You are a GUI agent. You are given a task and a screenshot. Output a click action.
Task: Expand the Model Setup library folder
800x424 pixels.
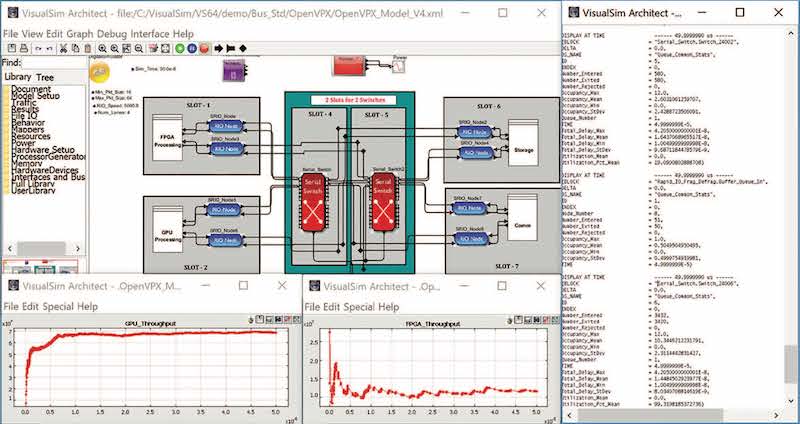click(35, 96)
